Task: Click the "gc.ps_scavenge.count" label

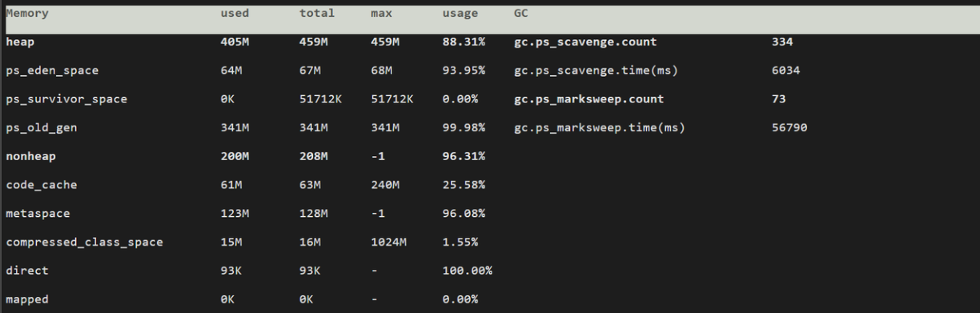Action: [584, 42]
